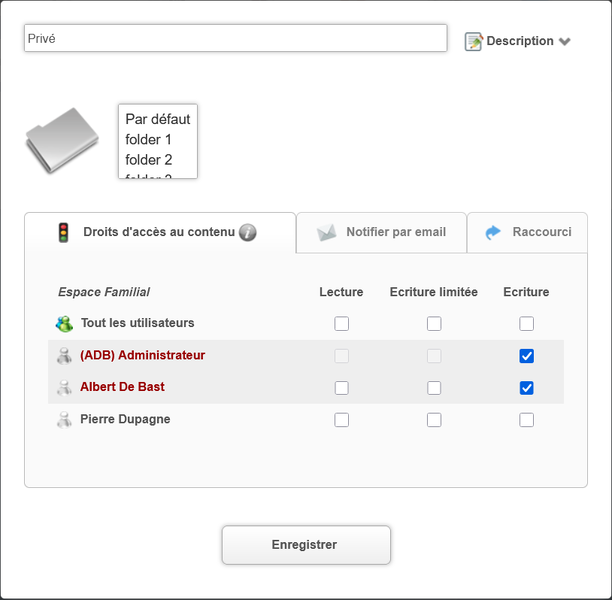Switch to the Notifier par email tab
The image size is (612, 600).
tap(395, 232)
